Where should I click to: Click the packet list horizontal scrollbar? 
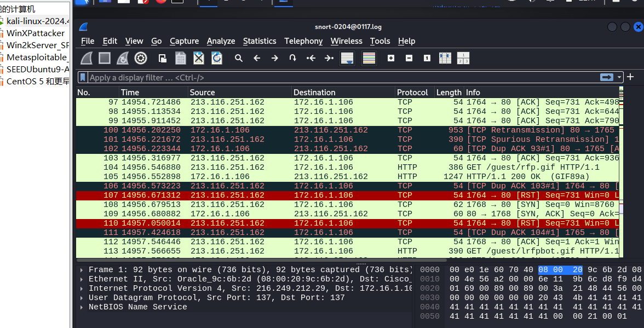[262, 260]
